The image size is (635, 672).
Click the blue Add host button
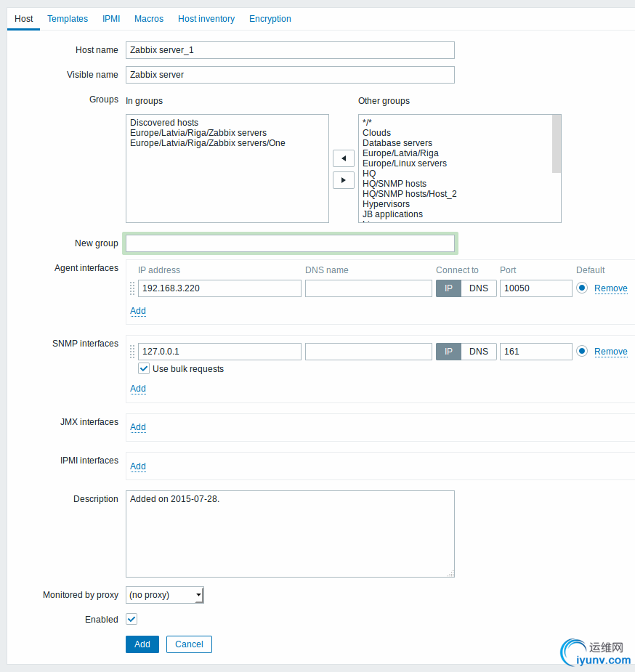(142, 644)
